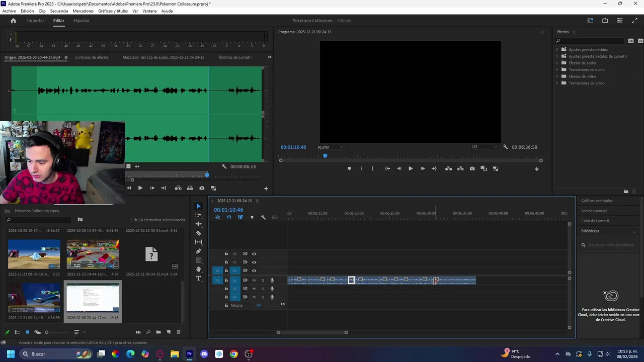The height and width of the screenshot is (362, 644).
Task: Select the Ripple Edit tool
Action: tap(198, 224)
